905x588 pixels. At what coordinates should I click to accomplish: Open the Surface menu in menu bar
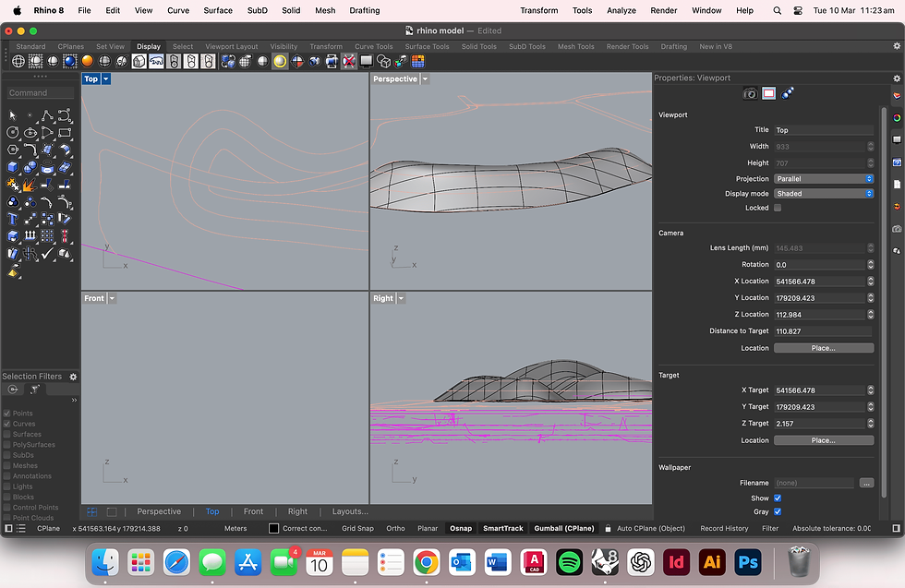218,10
